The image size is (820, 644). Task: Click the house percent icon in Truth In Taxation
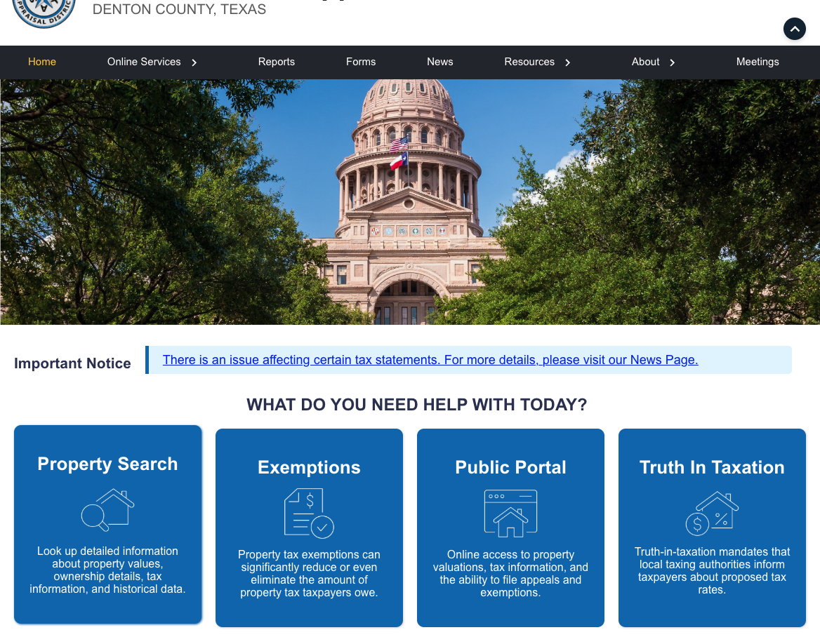(712, 513)
